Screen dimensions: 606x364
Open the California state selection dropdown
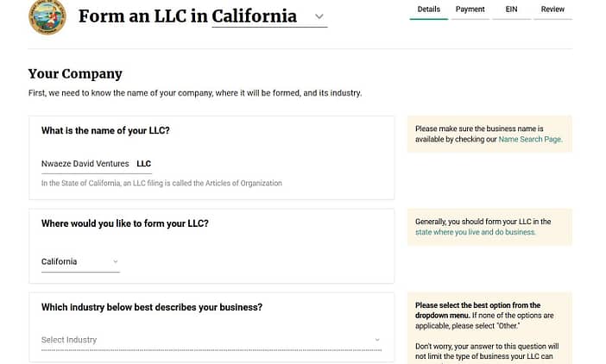[x=80, y=261]
